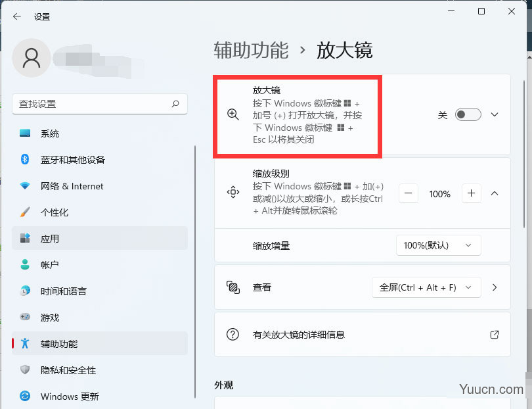532x409 pixels.
Task: Decrease zoom level with minus button
Action: point(408,193)
